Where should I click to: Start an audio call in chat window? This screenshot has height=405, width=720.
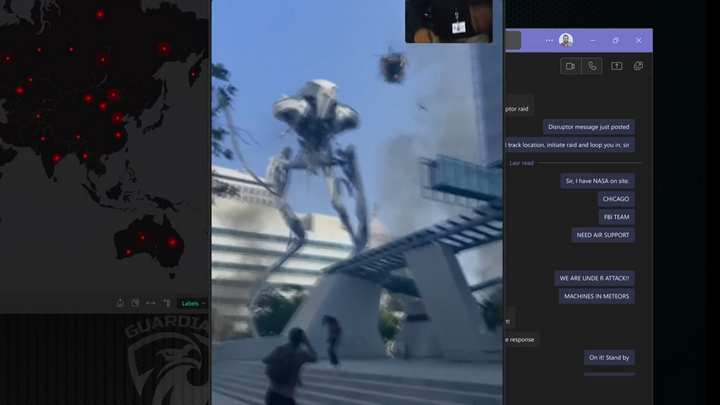point(592,66)
